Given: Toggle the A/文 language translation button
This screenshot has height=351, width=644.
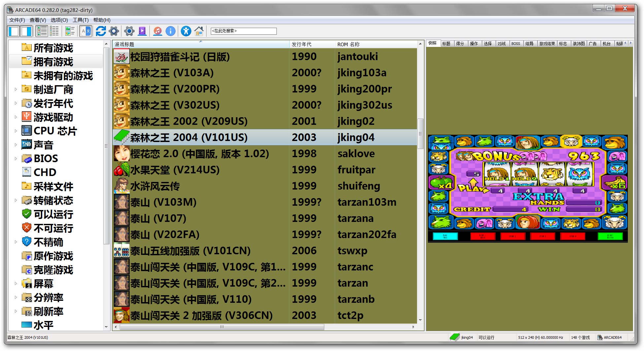Looking at the screenshot, I should click(85, 31).
